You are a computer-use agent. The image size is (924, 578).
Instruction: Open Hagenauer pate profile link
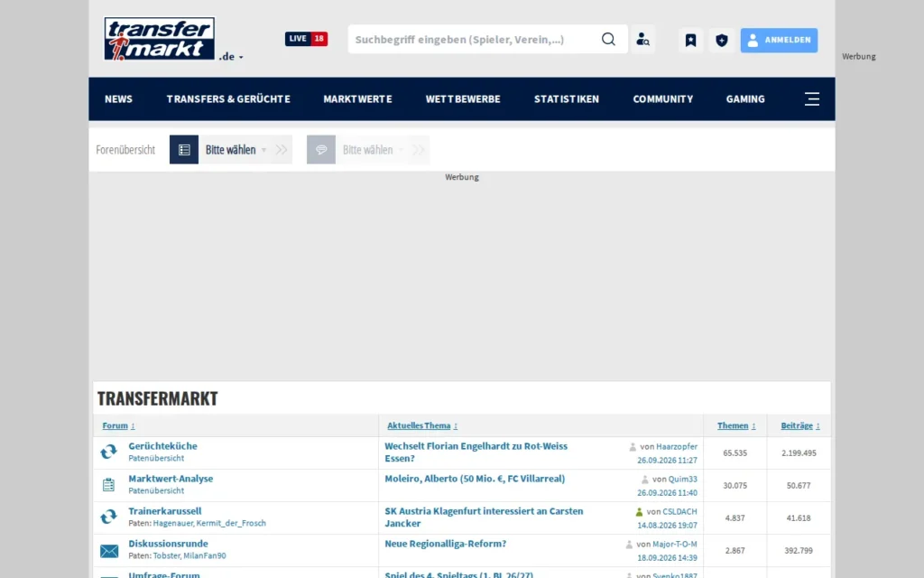pos(172,523)
